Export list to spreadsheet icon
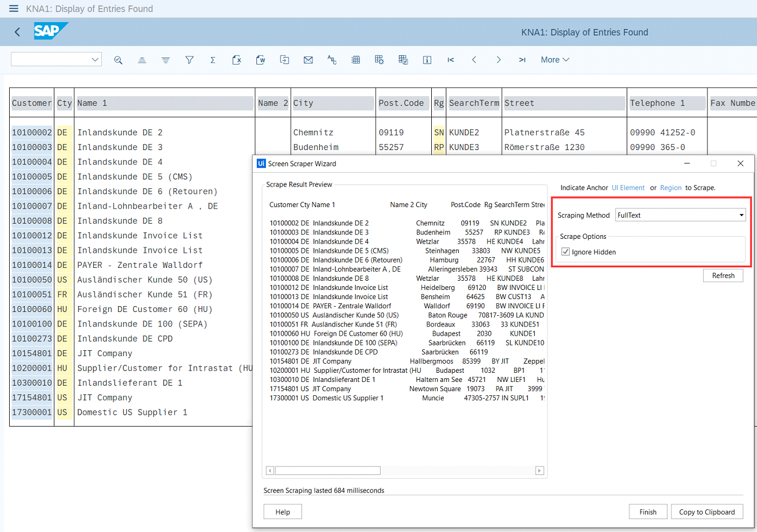The image size is (757, 532). pos(236,60)
